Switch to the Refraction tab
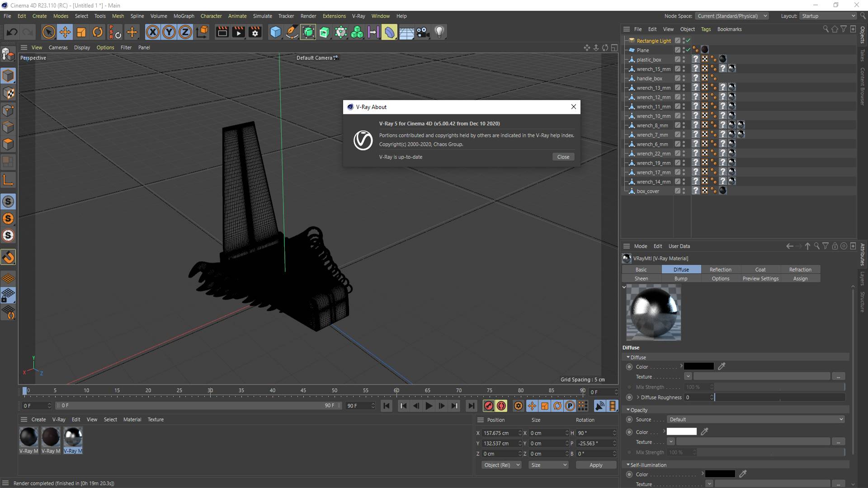This screenshot has width=868, height=488. click(x=800, y=270)
